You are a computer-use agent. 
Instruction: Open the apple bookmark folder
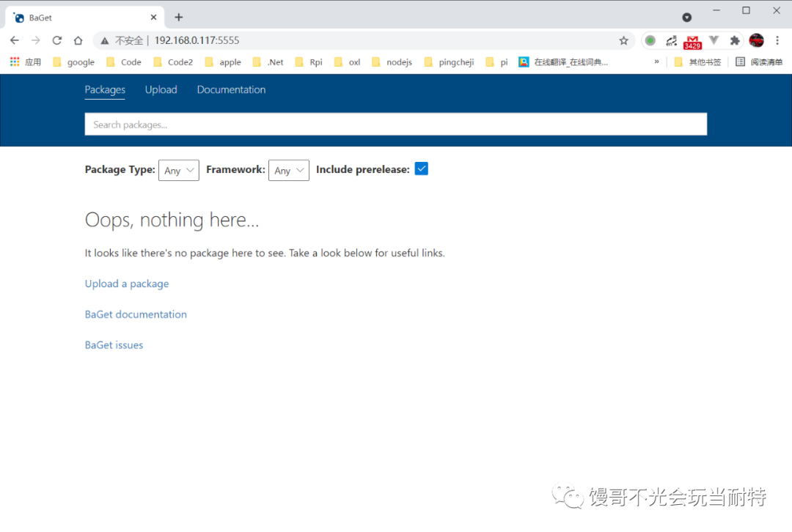pyautogui.click(x=223, y=62)
